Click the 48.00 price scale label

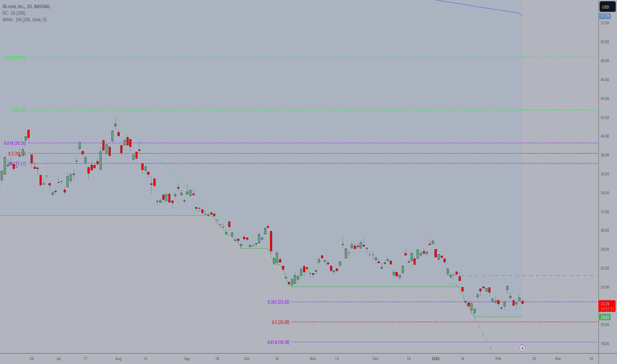pos(604,61)
